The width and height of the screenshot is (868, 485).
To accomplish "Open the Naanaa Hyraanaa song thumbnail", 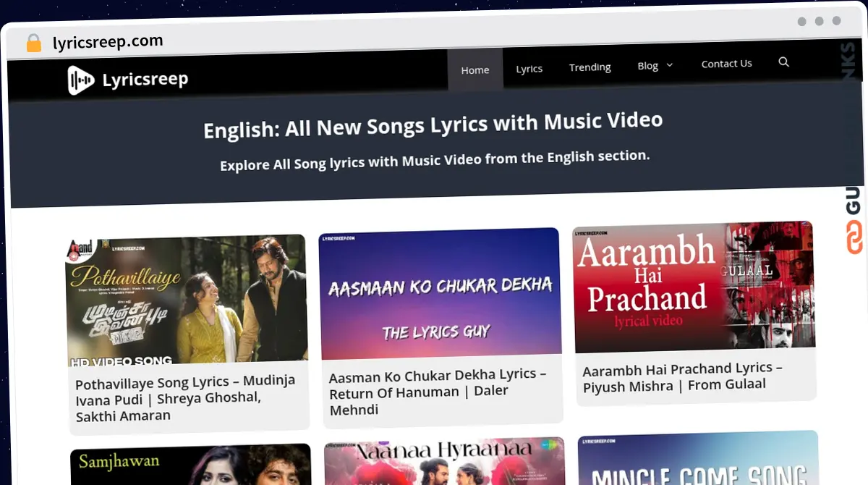I will [x=444, y=461].
